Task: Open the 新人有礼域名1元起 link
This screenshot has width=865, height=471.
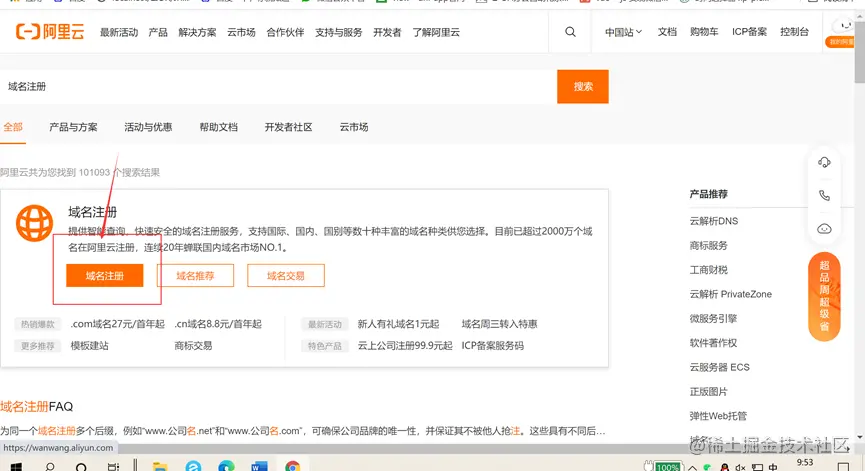Action: [398, 324]
